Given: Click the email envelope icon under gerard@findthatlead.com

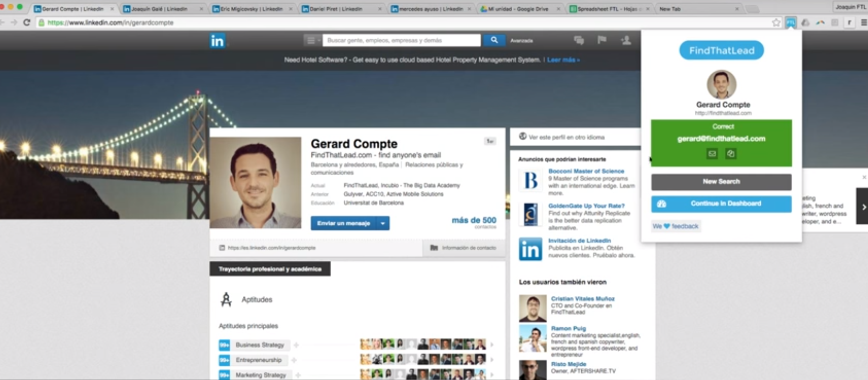Looking at the screenshot, I should 712,154.
